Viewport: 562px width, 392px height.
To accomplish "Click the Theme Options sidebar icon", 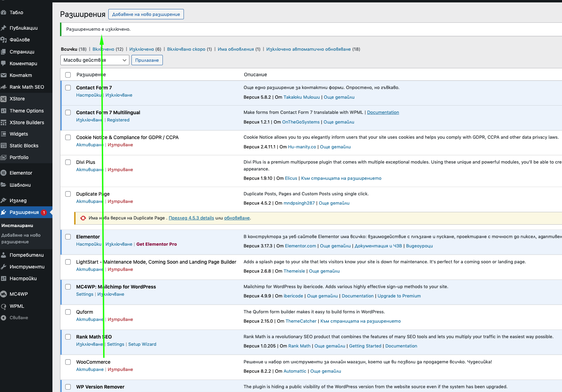I will [3, 111].
